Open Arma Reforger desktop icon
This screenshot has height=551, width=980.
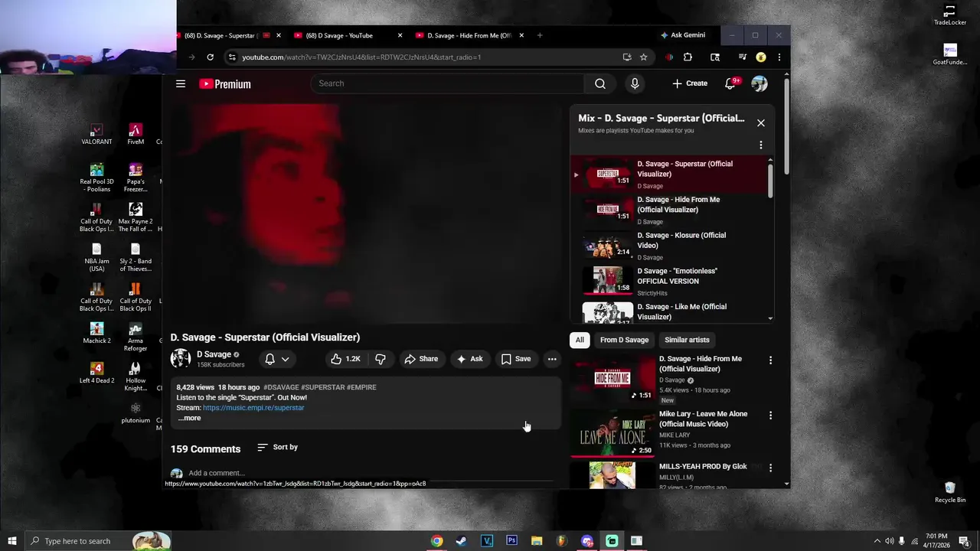click(x=136, y=337)
